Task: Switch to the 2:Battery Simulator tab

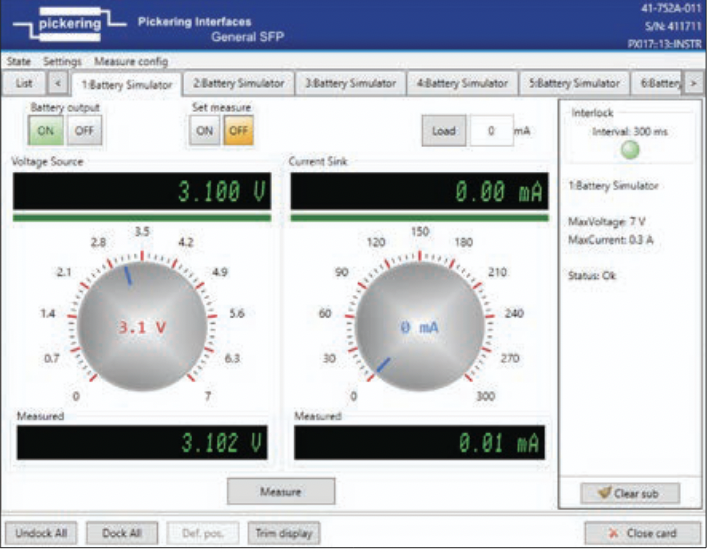Action: coord(239,83)
